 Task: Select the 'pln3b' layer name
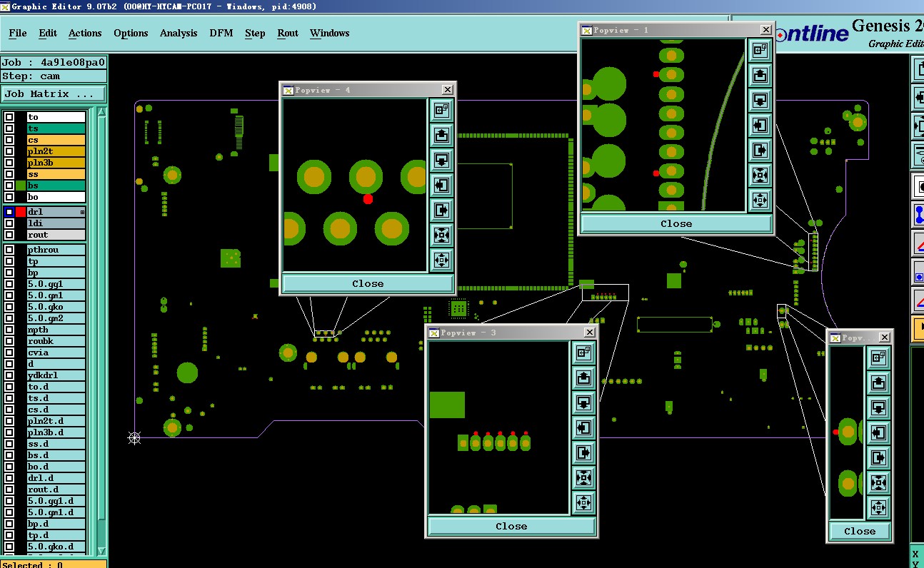pyautogui.click(x=56, y=163)
